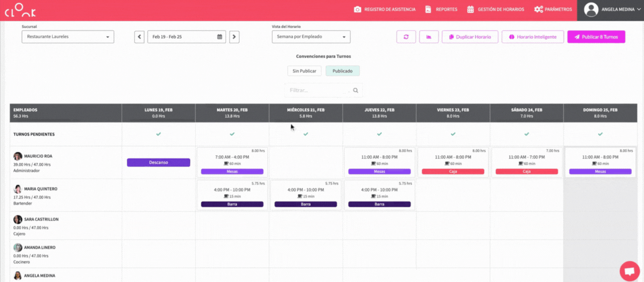Click Publicar 8 Turnos button

tap(596, 37)
